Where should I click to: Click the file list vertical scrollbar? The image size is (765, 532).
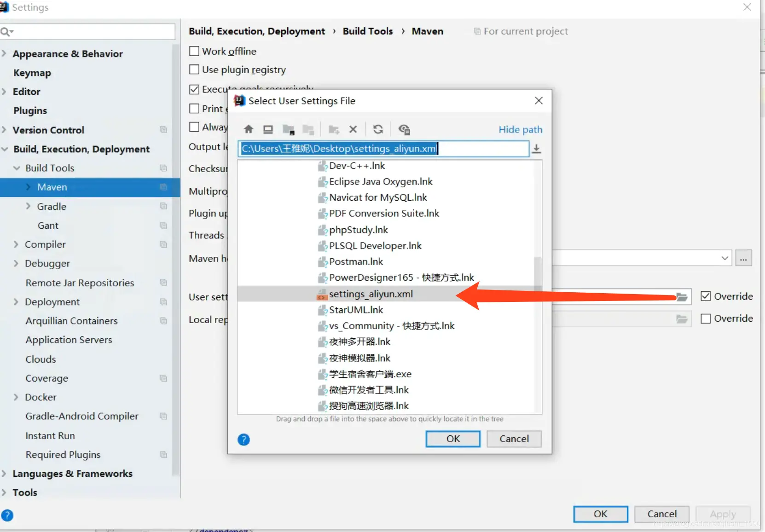point(538,273)
